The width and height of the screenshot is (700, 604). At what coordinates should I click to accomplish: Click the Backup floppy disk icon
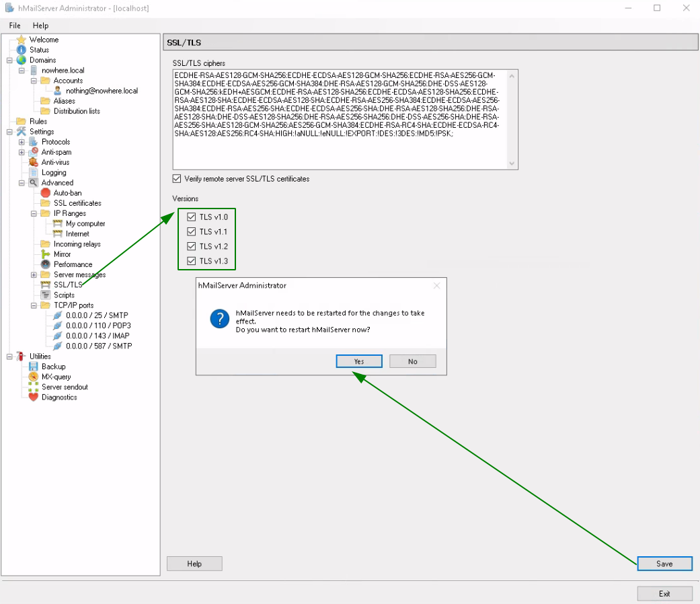click(34, 367)
